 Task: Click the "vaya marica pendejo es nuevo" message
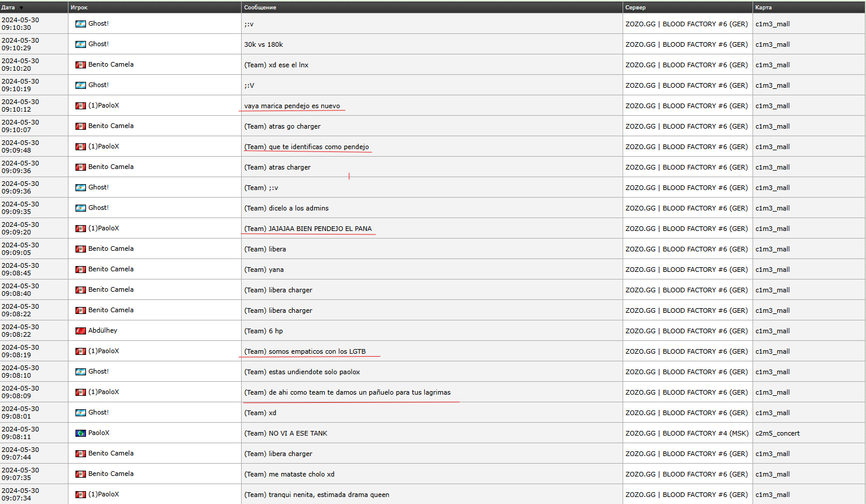(x=292, y=106)
